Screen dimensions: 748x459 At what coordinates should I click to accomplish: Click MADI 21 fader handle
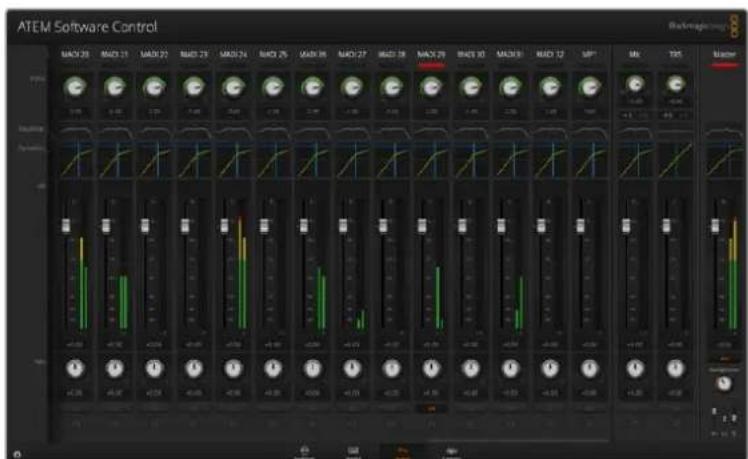[106, 225]
